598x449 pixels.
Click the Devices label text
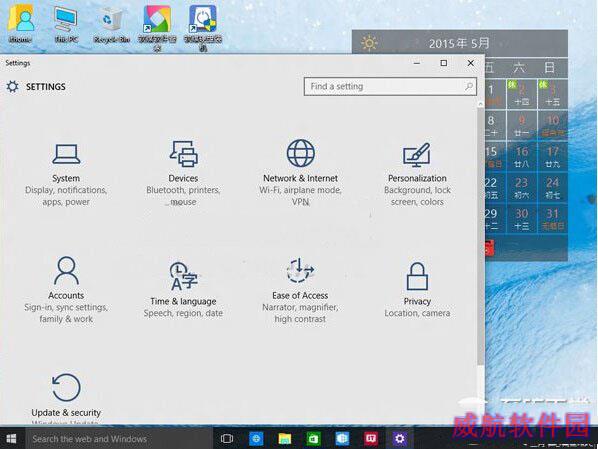click(183, 178)
